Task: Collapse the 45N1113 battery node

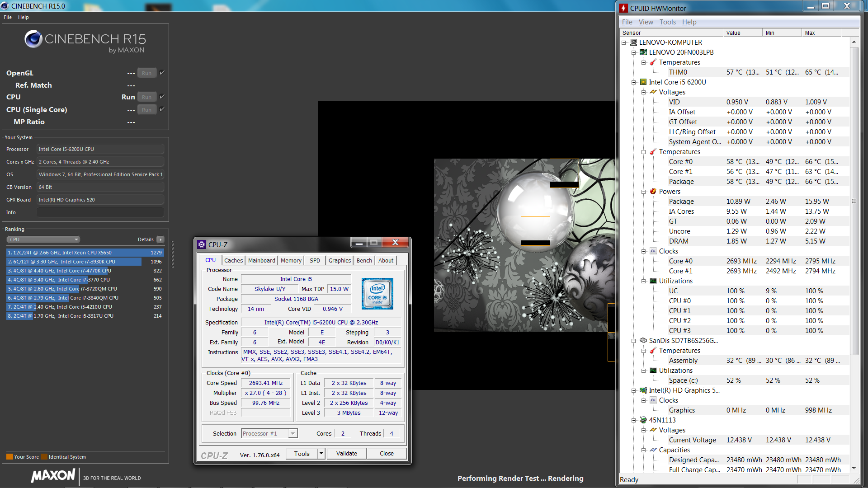Action: (x=634, y=420)
